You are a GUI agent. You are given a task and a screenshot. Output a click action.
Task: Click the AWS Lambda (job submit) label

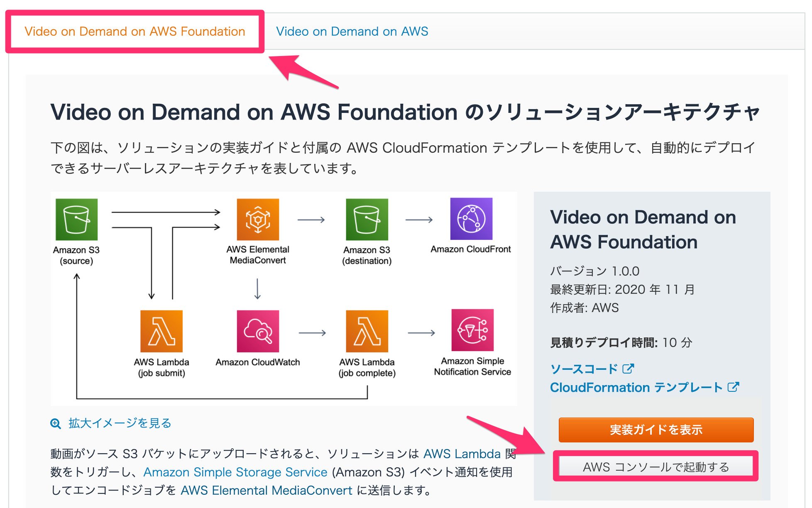[161, 367]
